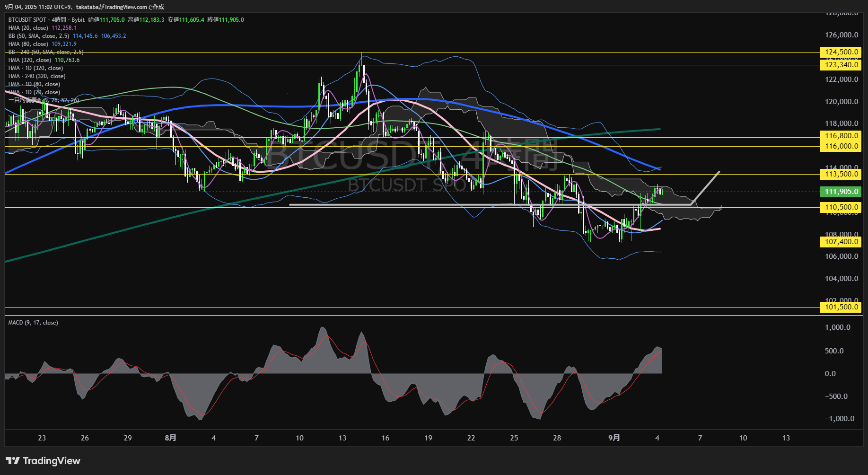Select the 113,500.0 yellow price label
The height and width of the screenshot is (475, 868).
[841, 174]
